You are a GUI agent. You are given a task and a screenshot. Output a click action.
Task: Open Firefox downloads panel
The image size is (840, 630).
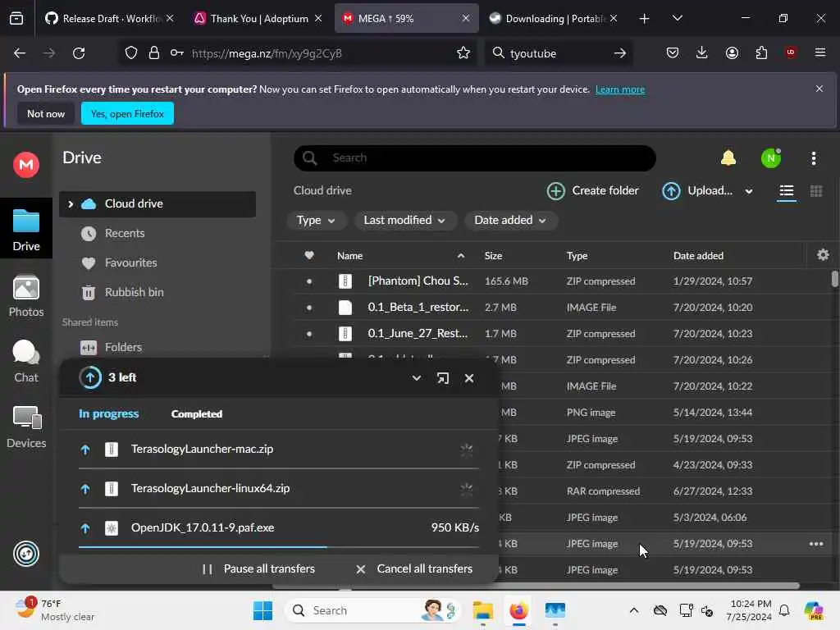coord(702,52)
